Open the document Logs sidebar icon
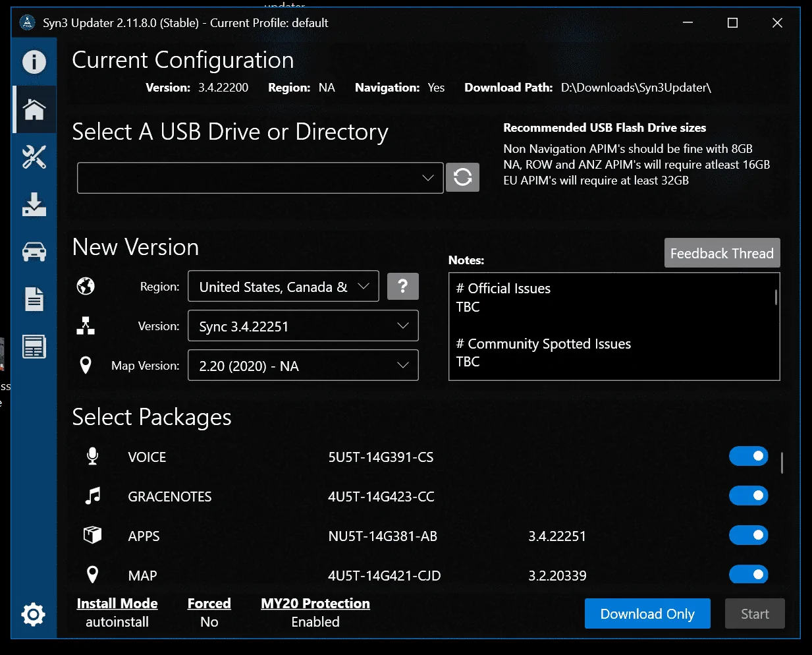Image resolution: width=812 pixels, height=655 pixels. coord(34,299)
